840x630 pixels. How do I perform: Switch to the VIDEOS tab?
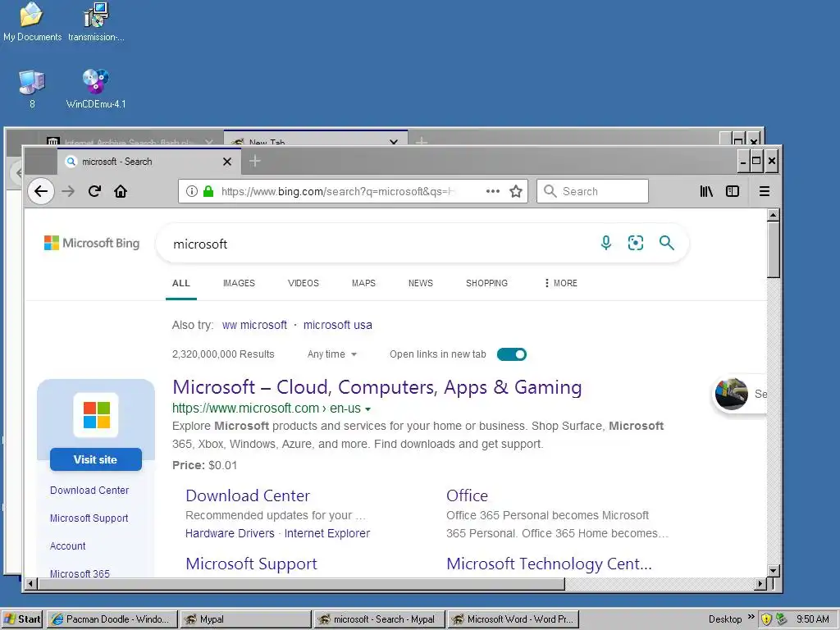pos(304,283)
